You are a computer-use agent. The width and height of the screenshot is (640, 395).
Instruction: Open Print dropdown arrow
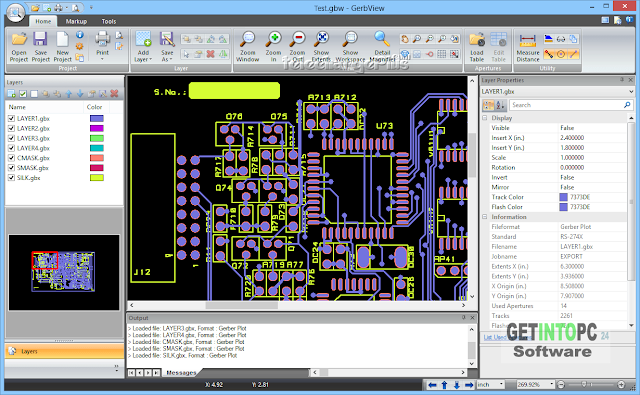pos(102,60)
